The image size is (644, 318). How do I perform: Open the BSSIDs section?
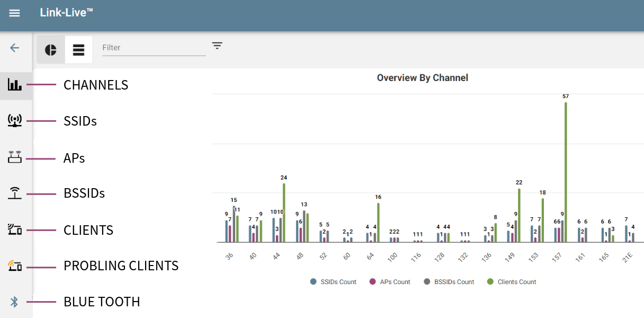click(x=15, y=193)
